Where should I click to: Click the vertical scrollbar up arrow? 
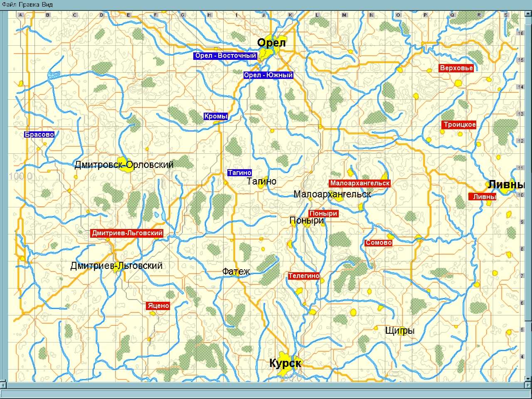[x=528, y=15]
